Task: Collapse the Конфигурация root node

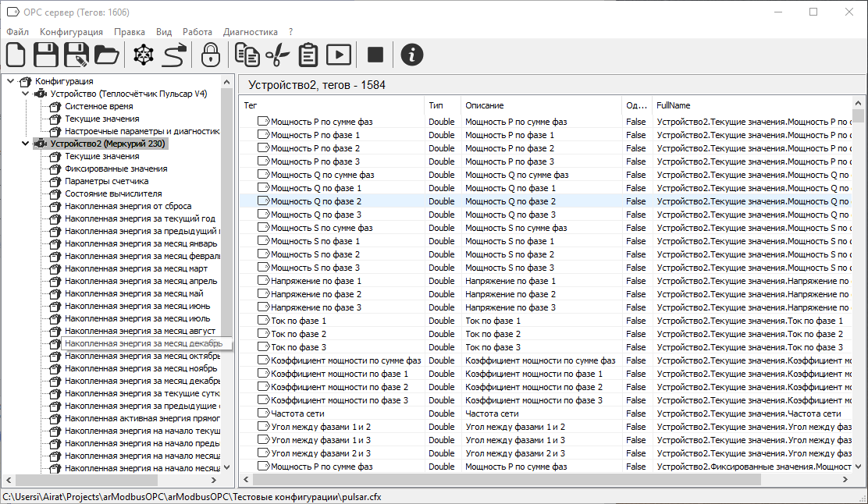Action: tap(10, 81)
